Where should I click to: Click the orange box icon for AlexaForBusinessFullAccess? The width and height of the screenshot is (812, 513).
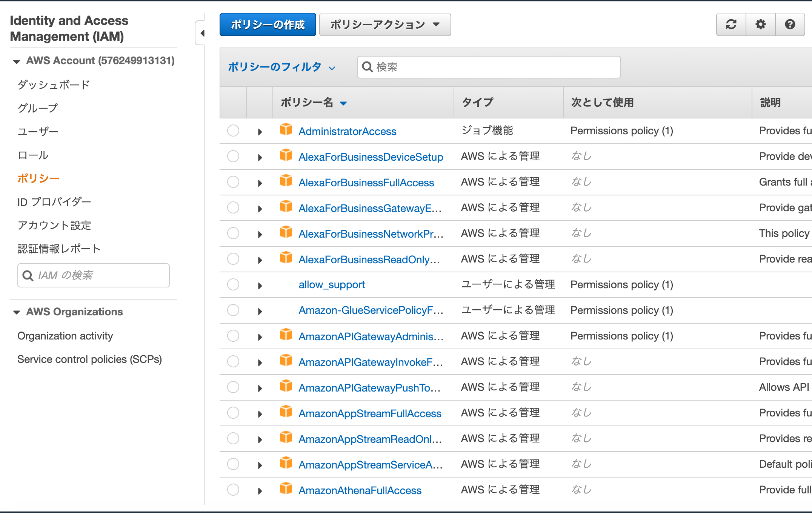point(286,180)
